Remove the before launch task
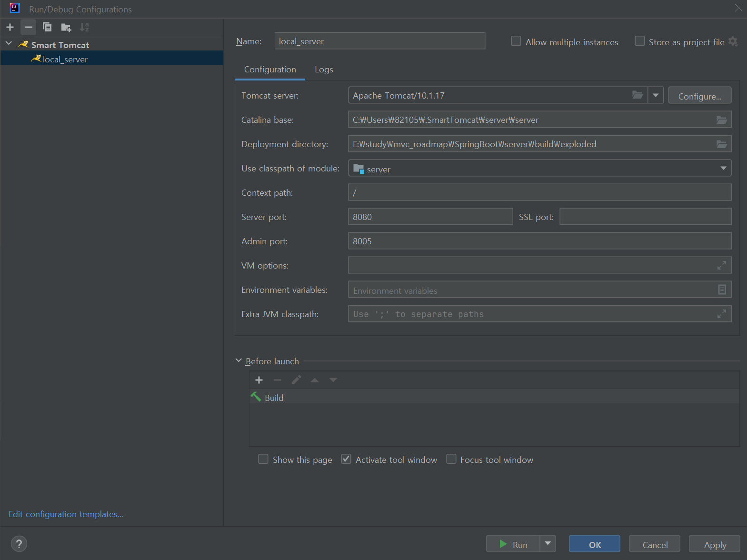747x560 pixels. pyautogui.click(x=278, y=380)
